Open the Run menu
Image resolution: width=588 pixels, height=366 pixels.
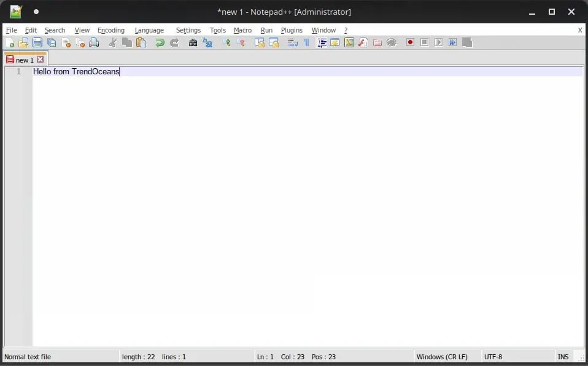point(266,30)
